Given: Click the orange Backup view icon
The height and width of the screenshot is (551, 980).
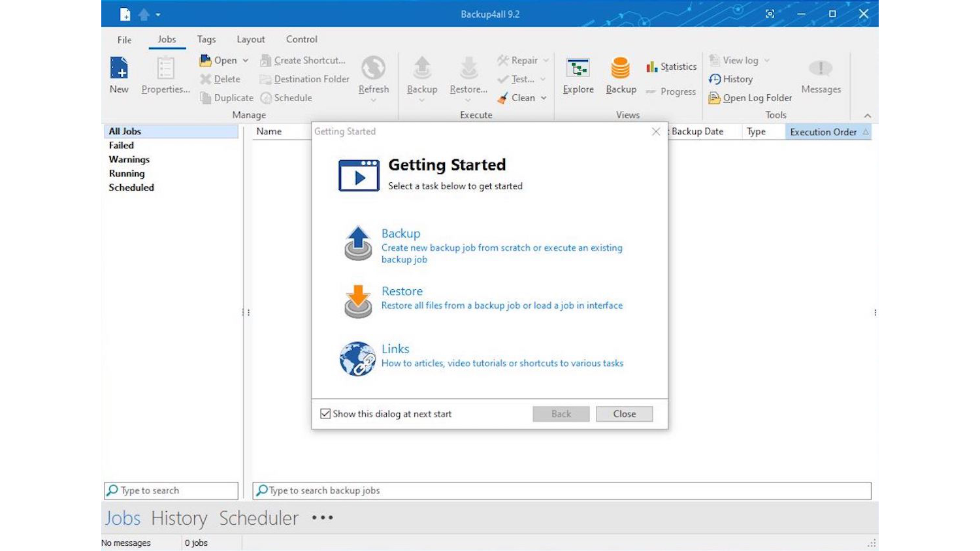Looking at the screenshot, I should pos(620,68).
